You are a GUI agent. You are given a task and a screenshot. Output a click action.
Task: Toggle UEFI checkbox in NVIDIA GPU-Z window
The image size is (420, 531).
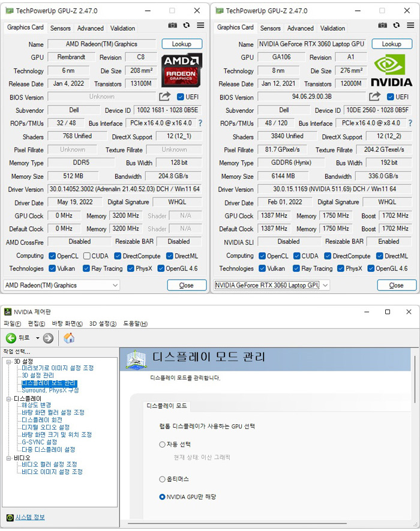coord(391,97)
